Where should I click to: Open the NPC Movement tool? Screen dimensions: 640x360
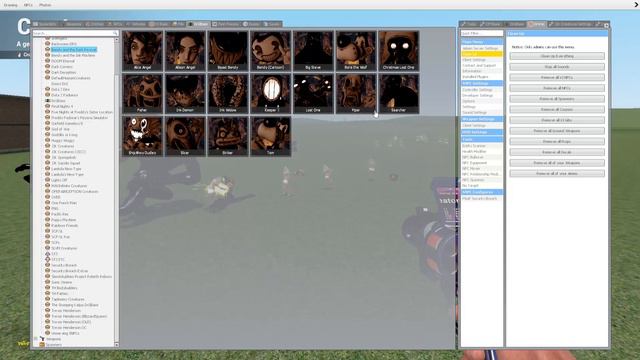[482, 168]
